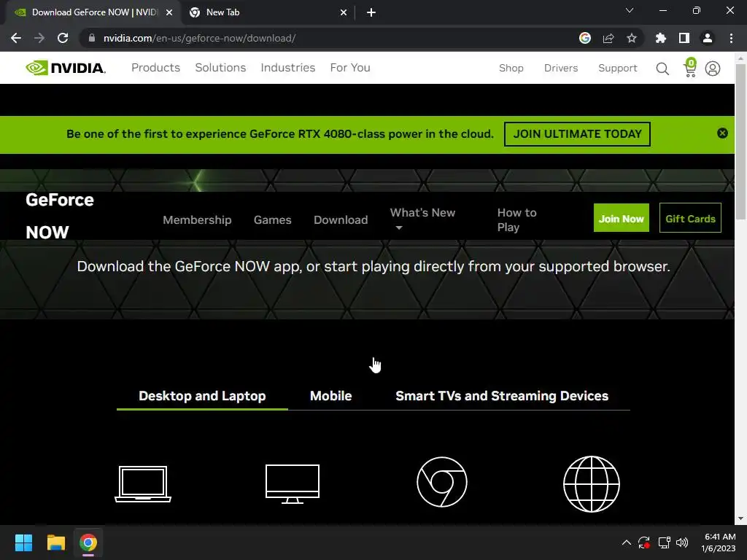Screen dimensions: 747x560
Task: Open the shopping cart icon
Action: (690, 68)
